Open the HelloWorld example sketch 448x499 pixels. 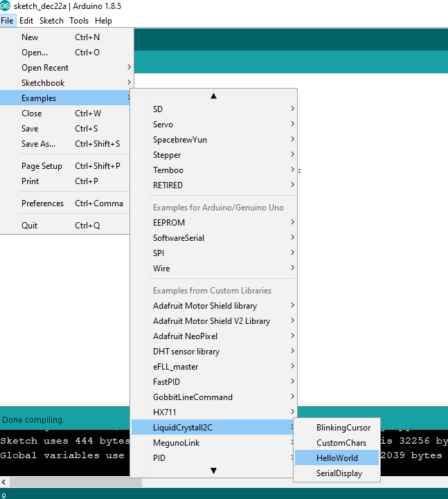point(337,458)
